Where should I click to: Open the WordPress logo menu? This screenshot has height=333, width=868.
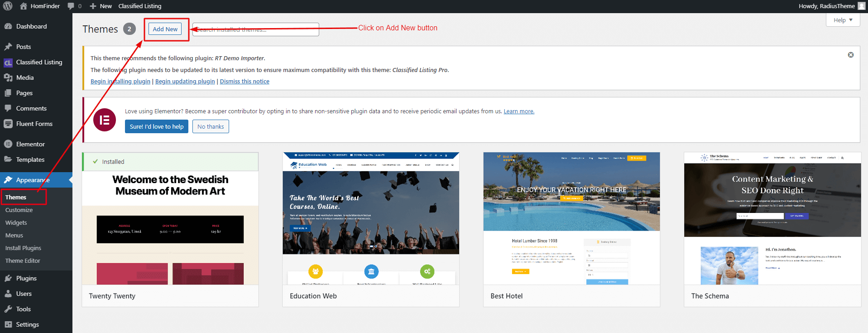pos(8,6)
